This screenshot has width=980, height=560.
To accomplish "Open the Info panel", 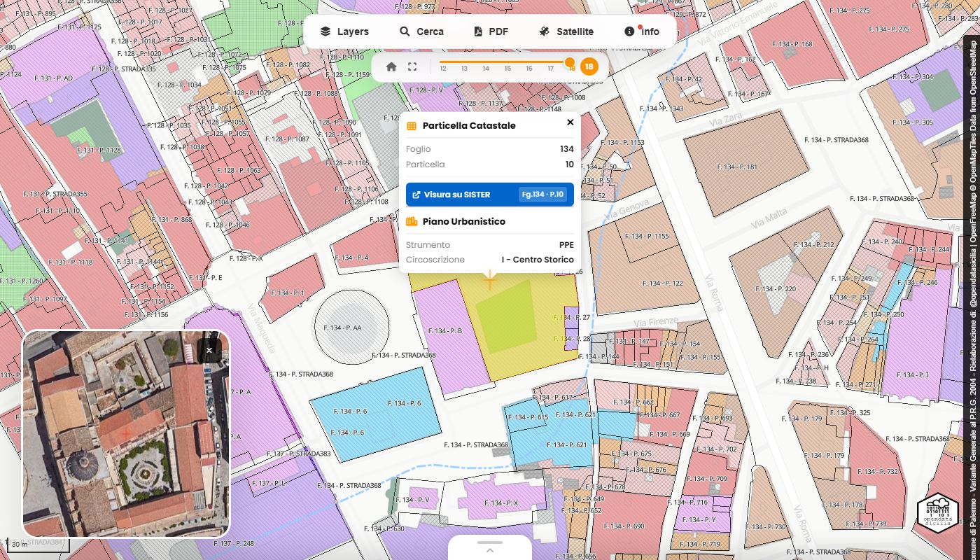I will (x=642, y=31).
